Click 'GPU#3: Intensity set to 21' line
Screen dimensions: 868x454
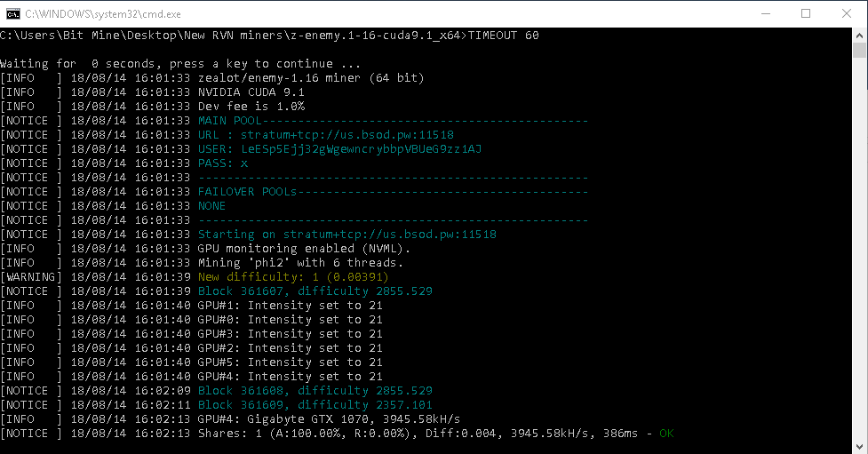click(290, 334)
